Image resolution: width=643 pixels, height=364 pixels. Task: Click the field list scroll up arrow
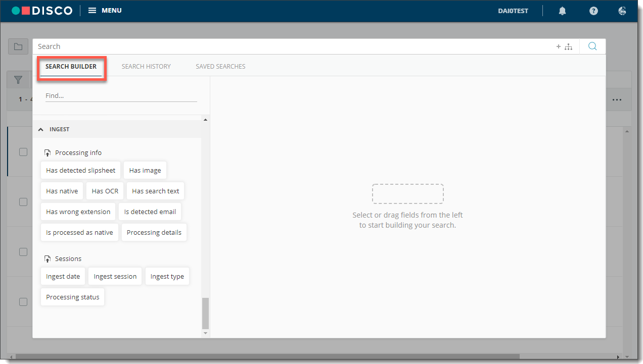tap(205, 120)
